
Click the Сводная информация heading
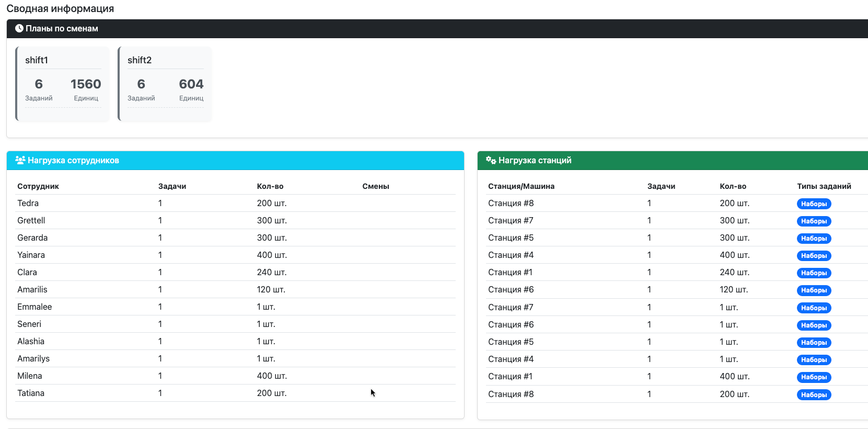click(60, 9)
